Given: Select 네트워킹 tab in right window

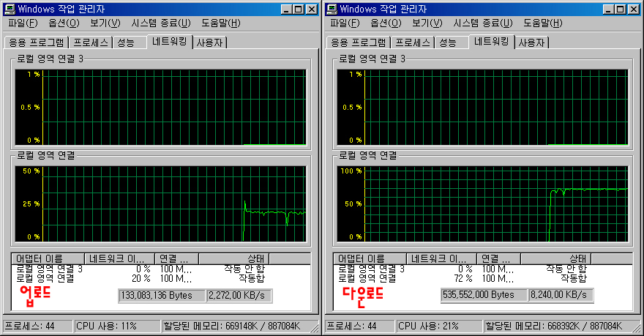Looking at the screenshot, I should [x=492, y=42].
